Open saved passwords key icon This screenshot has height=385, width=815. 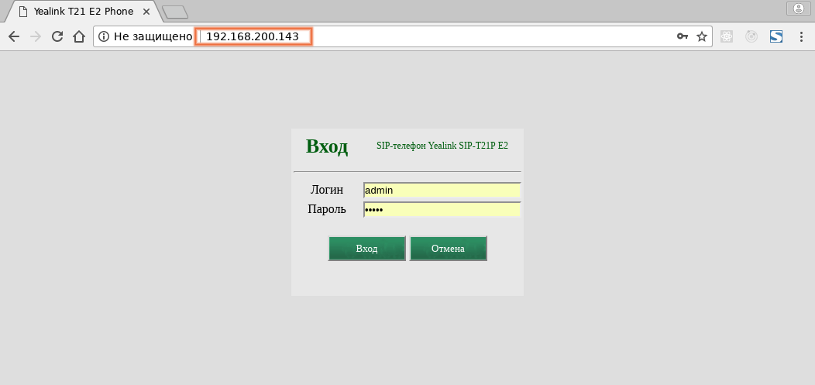click(x=682, y=36)
